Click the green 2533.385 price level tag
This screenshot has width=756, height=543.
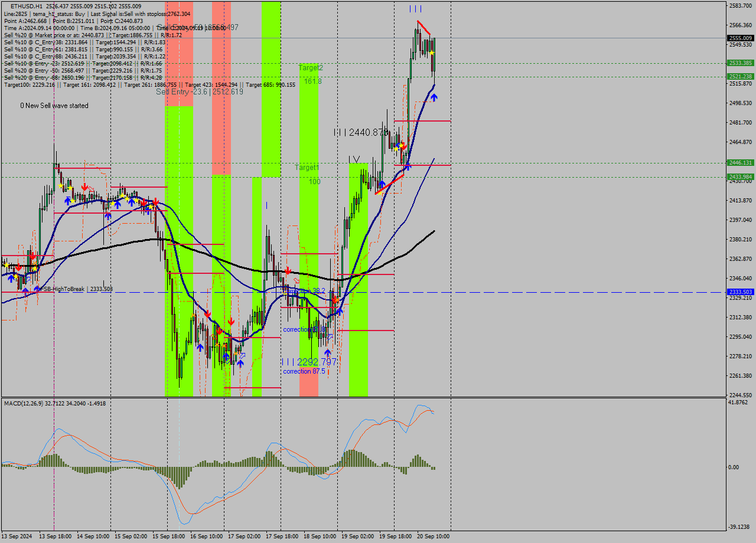click(x=740, y=63)
